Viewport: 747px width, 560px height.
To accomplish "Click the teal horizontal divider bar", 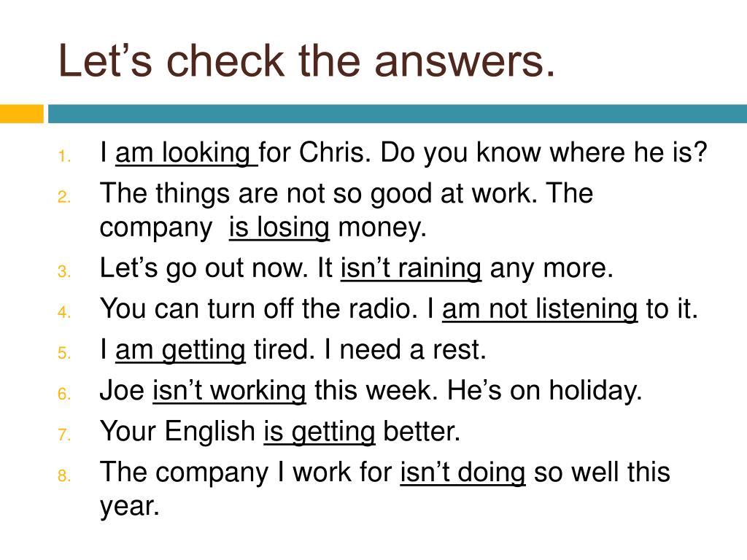I will point(398,114).
